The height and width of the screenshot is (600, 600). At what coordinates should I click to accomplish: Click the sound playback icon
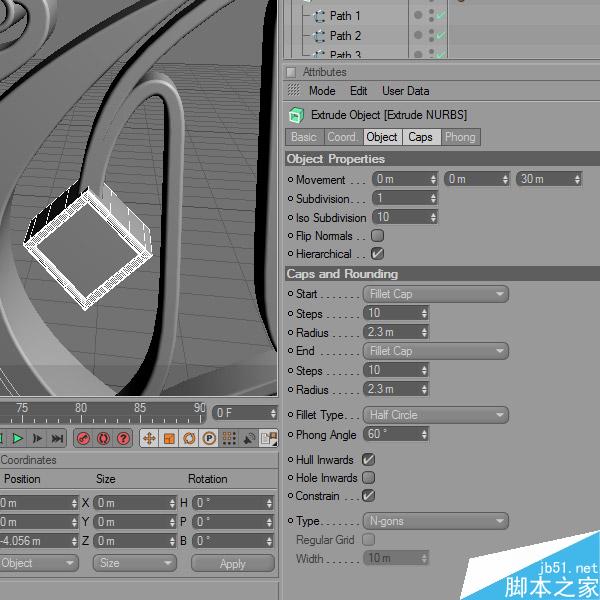(249, 439)
